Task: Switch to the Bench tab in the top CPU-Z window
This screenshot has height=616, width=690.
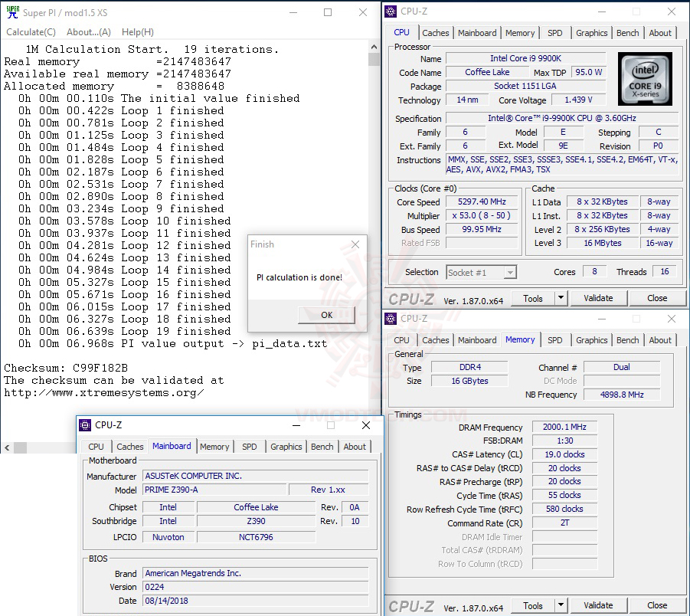Action: tap(627, 32)
